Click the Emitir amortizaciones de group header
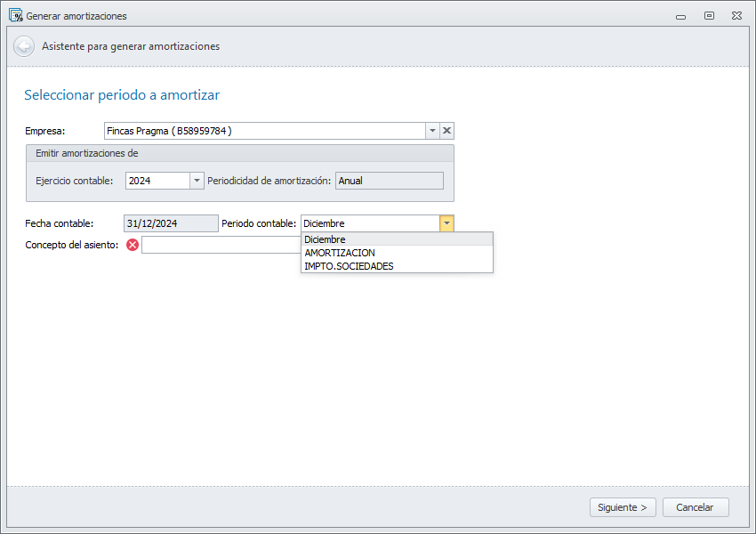Viewport: 756px width, 534px height. click(239, 153)
